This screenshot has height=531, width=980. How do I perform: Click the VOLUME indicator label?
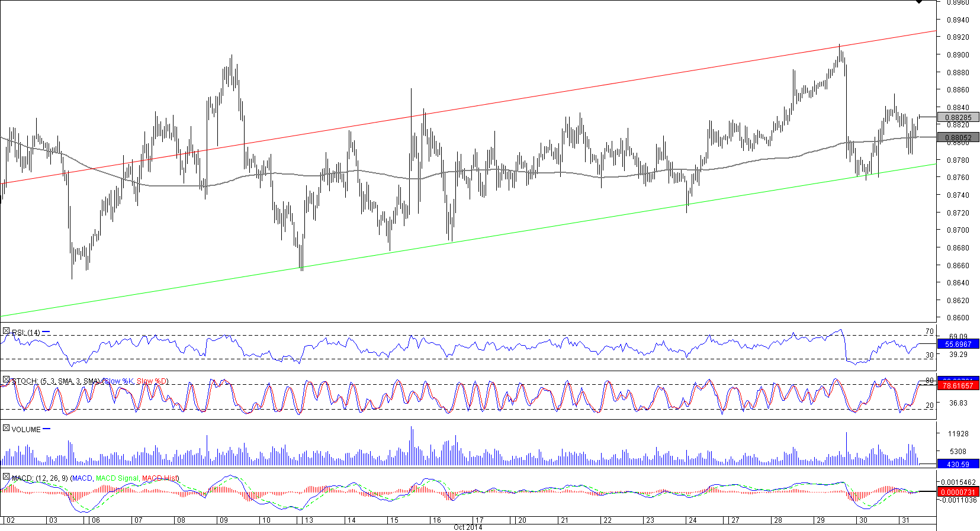coord(26,430)
